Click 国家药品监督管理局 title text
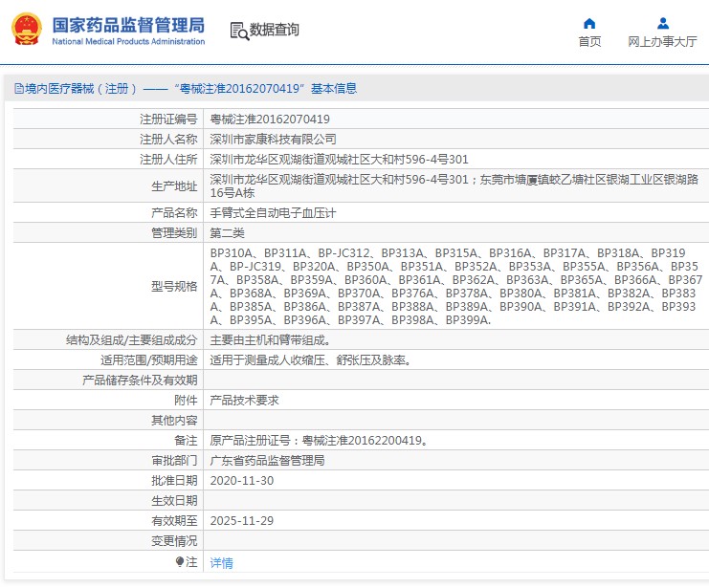The height and width of the screenshot is (588, 709). coord(128,25)
